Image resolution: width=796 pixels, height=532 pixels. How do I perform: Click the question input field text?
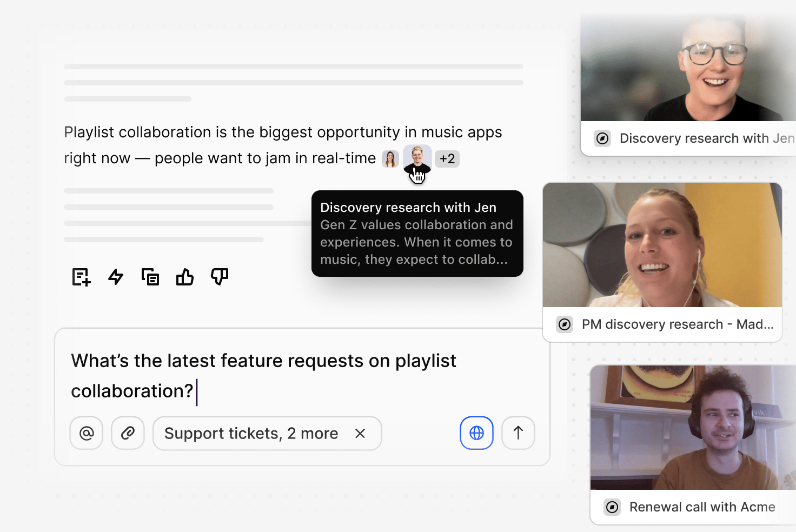264,376
